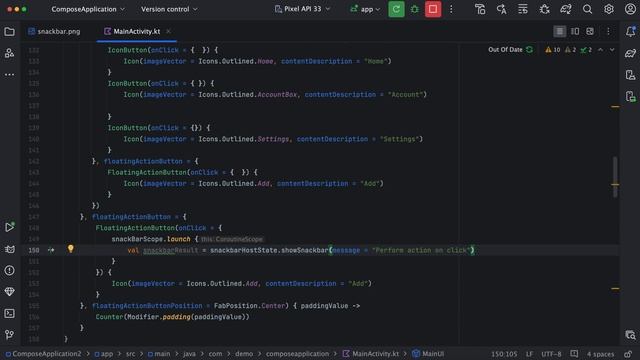
Task: Open Layout Inspector icon at bottom right
Action: click(630, 335)
